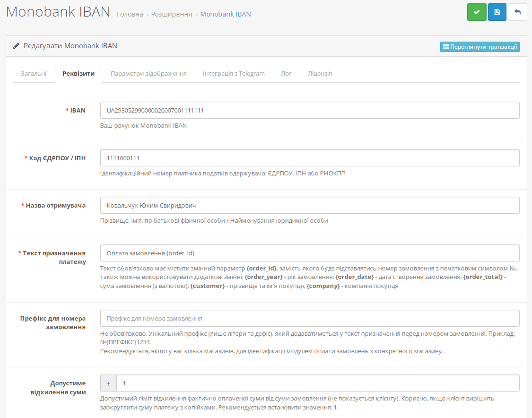Click the tax identifier hint text
The image size is (532, 418).
pyautogui.click(x=223, y=174)
